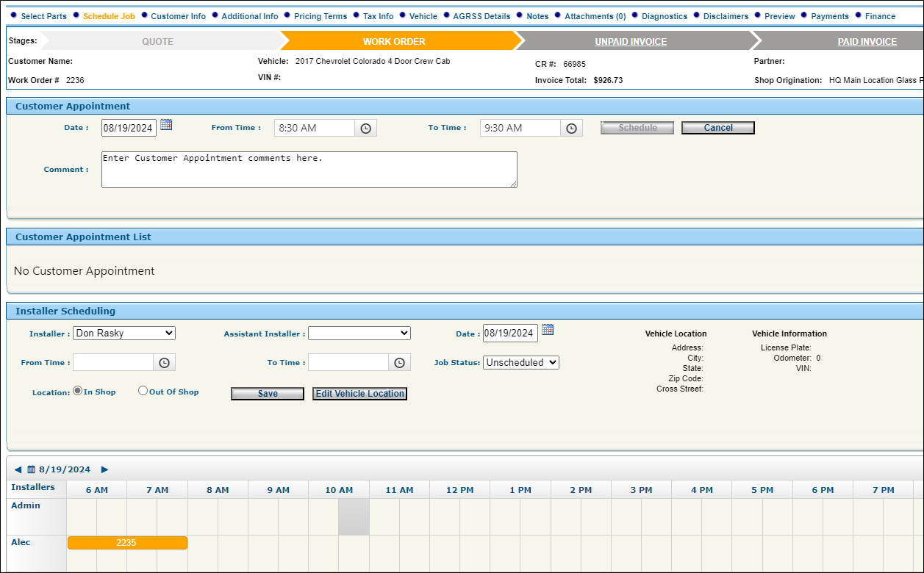Click the 8/19/2024 schedule date label

(x=65, y=469)
